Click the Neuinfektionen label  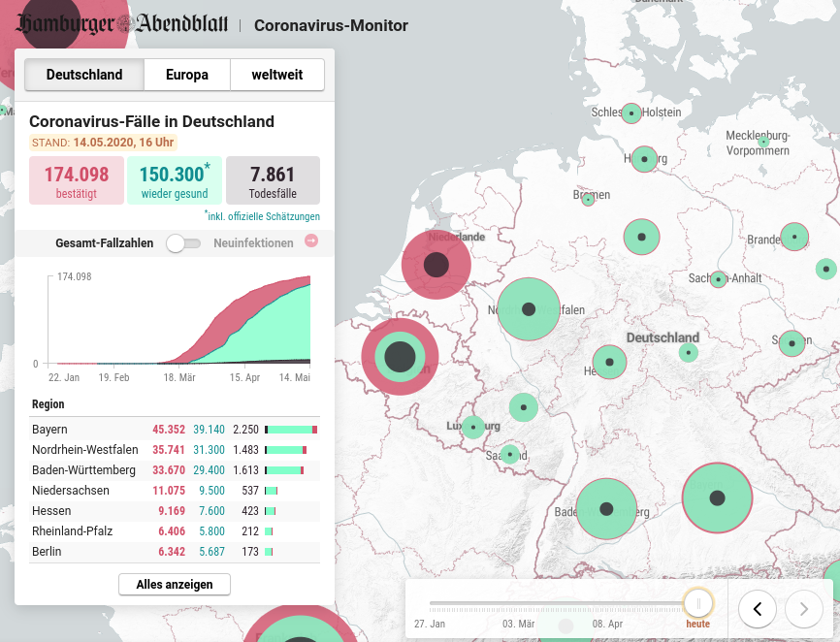[x=253, y=243]
